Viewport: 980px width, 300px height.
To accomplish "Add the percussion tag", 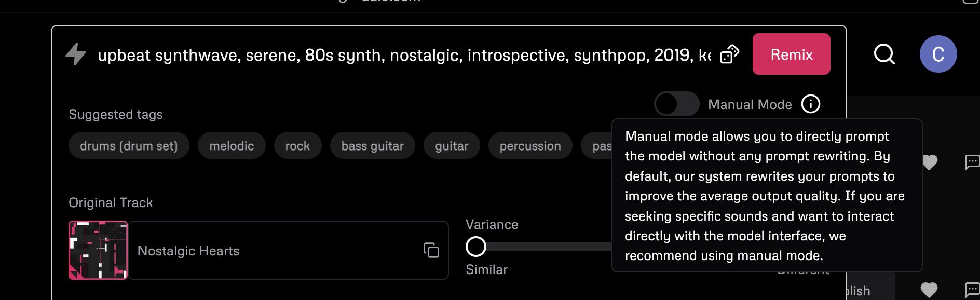I will pos(530,145).
